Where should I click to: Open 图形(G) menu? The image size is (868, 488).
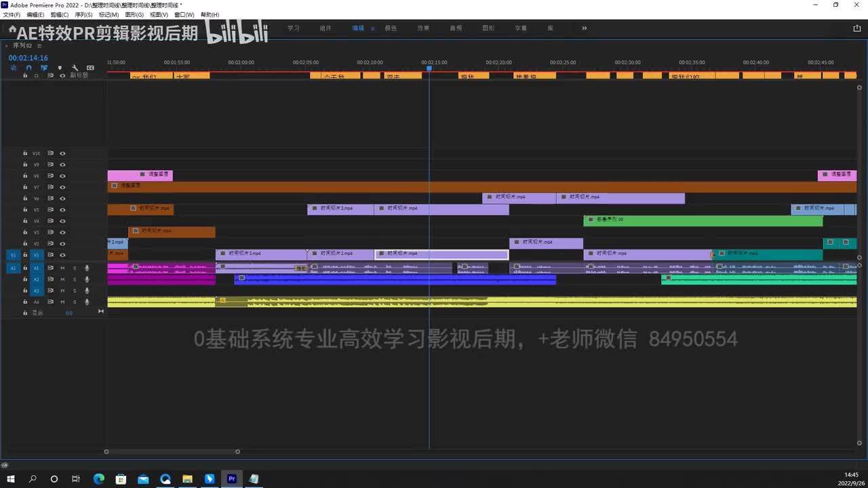click(x=134, y=14)
